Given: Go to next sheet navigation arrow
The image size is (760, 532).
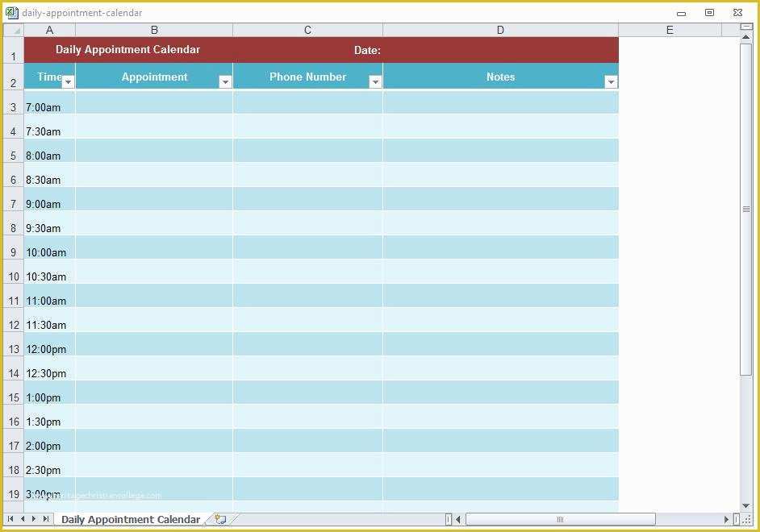Looking at the screenshot, I should click(x=33, y=519).
